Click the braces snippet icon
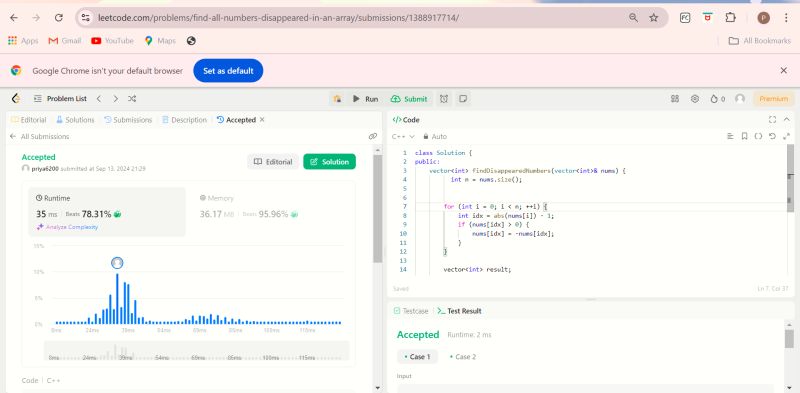 [758, 136]
